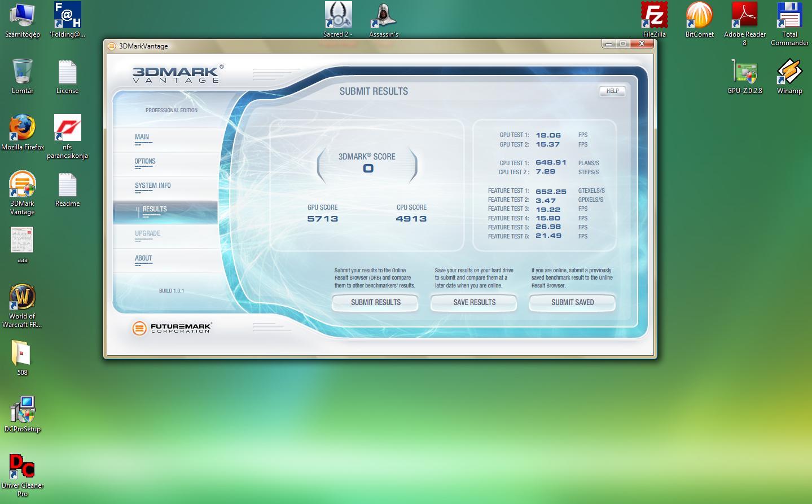Launch the Driver Cleaner Pro shortcut

[23, 466]
